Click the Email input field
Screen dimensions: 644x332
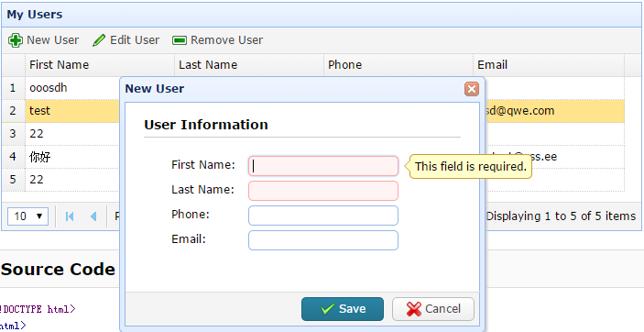[x=323, y=240]
